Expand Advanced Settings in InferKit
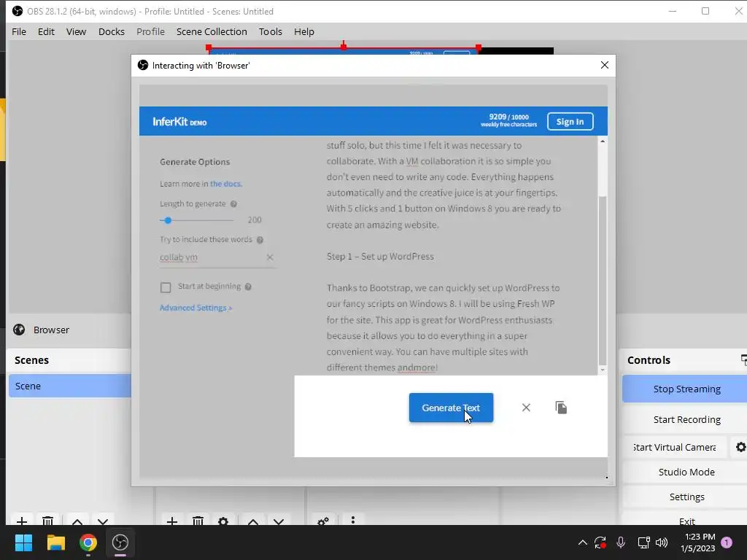 196,308
